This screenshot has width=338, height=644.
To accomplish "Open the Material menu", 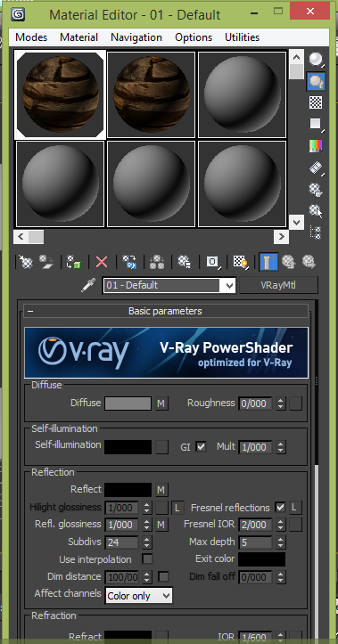I will [78, 37].
